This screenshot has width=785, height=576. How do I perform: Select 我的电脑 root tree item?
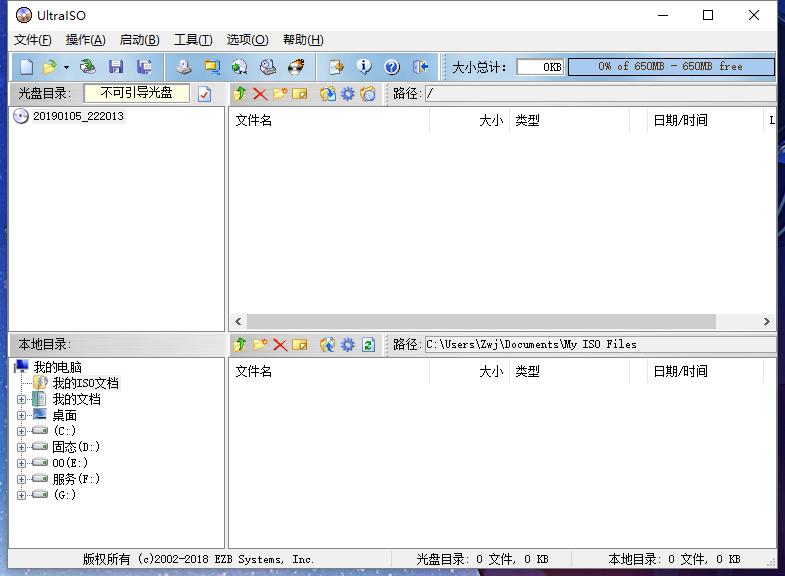[57, 367]
